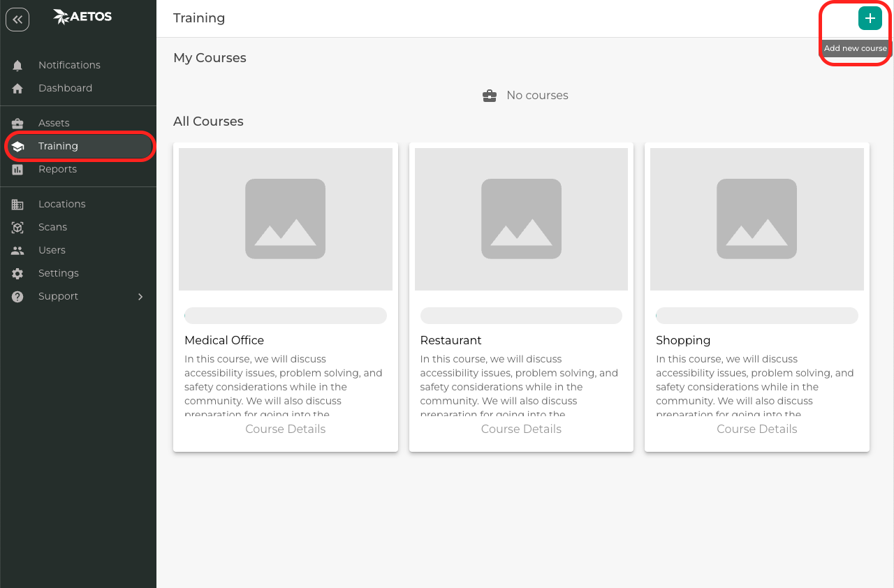Go to Dashboard page
Image resolution: width=894 pixels, height=588 pixels.
[78, 88]
